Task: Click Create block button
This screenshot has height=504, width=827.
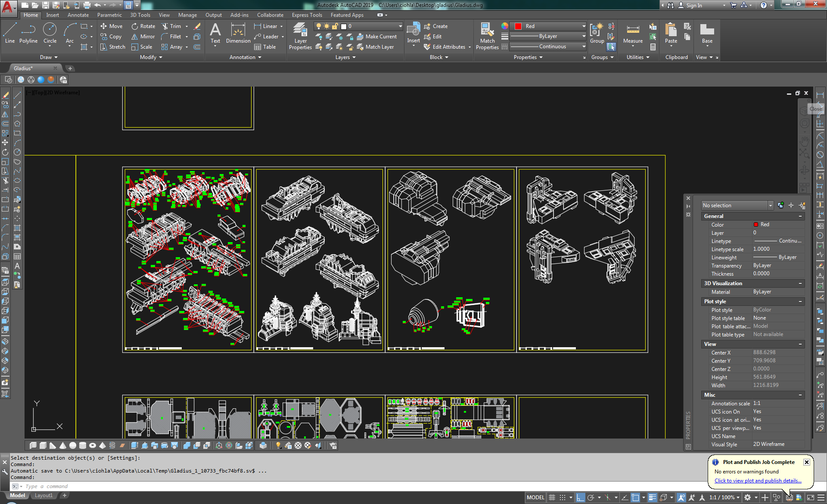Action: 435,26
